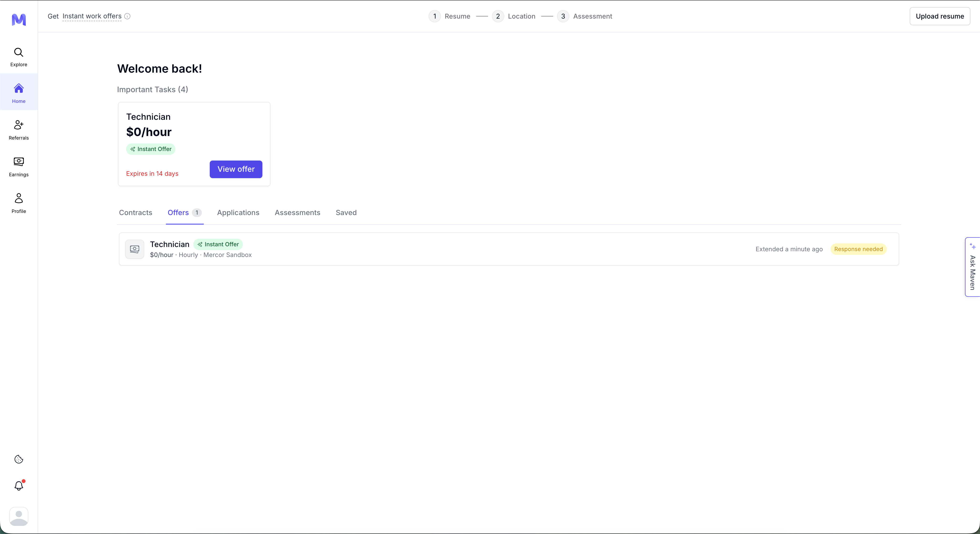980x534 pixels.
Task: Click Technician title in task card
Action: [148, 117]
